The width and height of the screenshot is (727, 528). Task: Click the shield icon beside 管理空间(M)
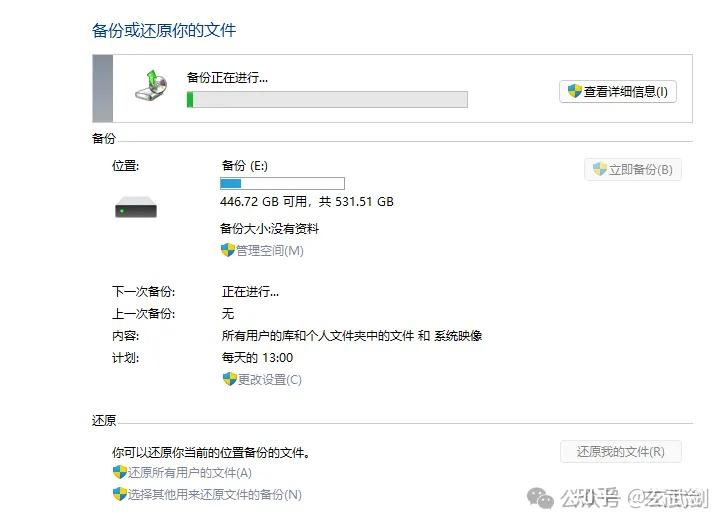coord(227,250)
